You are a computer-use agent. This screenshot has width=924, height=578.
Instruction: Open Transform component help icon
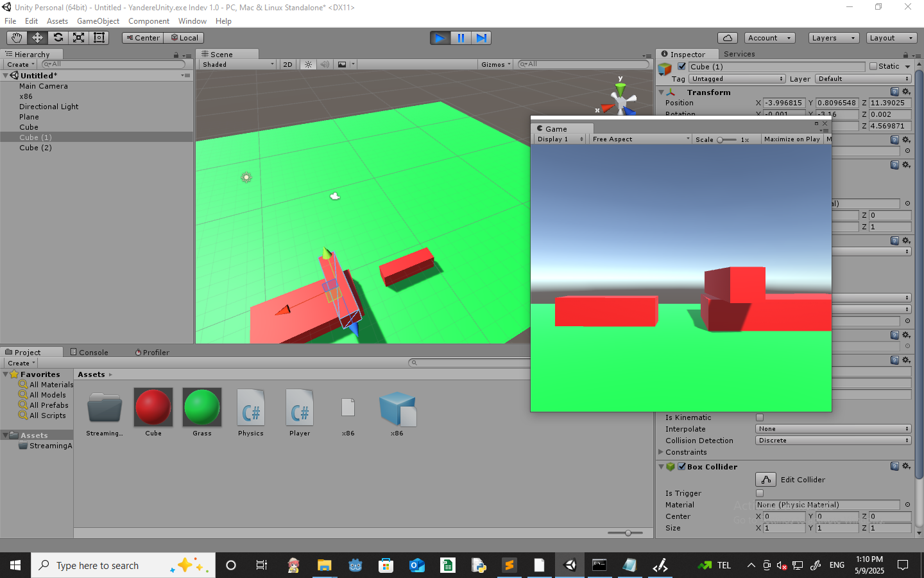tap(894, 92)
